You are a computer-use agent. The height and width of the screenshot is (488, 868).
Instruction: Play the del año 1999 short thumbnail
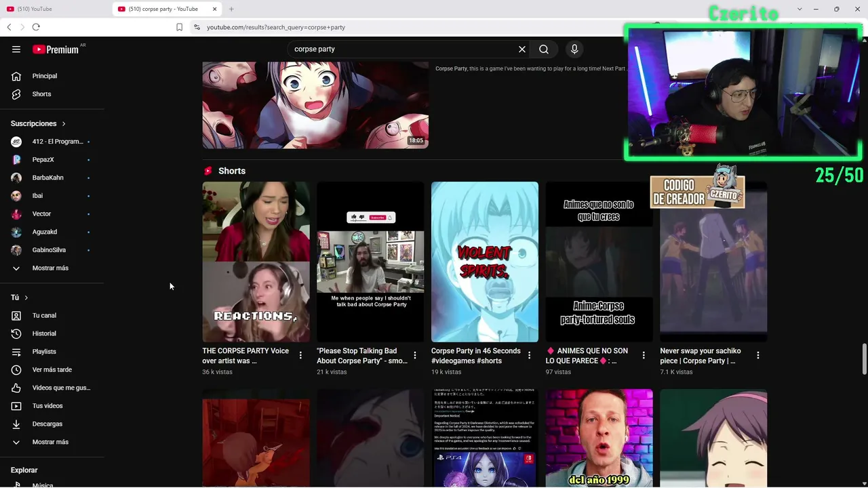[599, 438]
